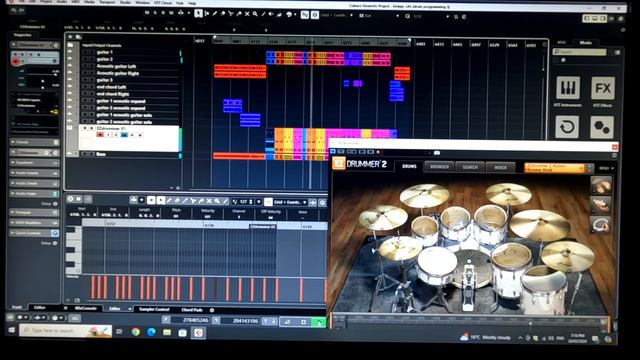Screen dimensions: 640x360
Task: Switch to EZdrummer SEARCH tab
Action: click(470, 167)
